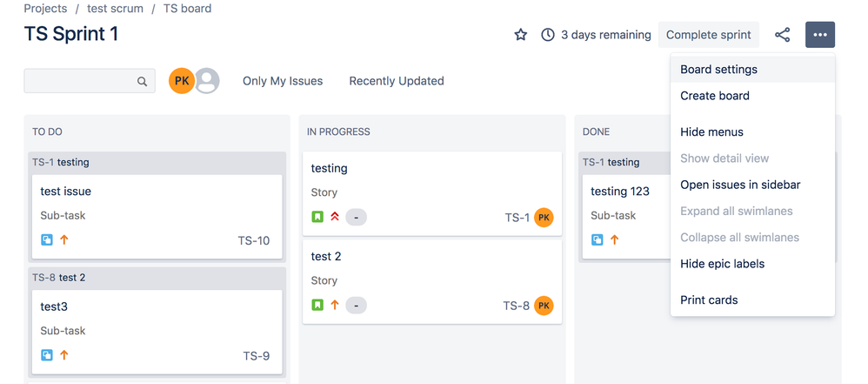Click the search magnifier icon
Image resolution: width=868 pixels, height=384 pixels.
(143, 82)
